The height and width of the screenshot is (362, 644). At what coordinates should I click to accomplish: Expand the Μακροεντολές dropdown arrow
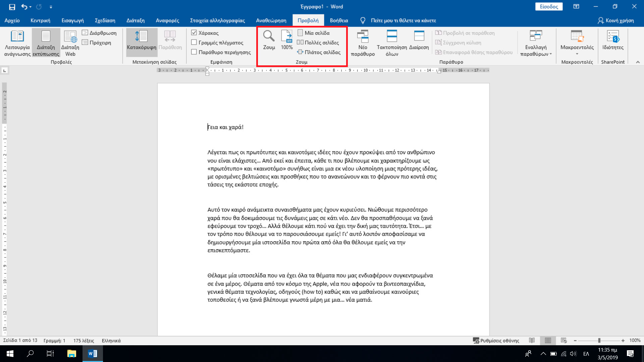pyautogui.click(x=577, y=54)
